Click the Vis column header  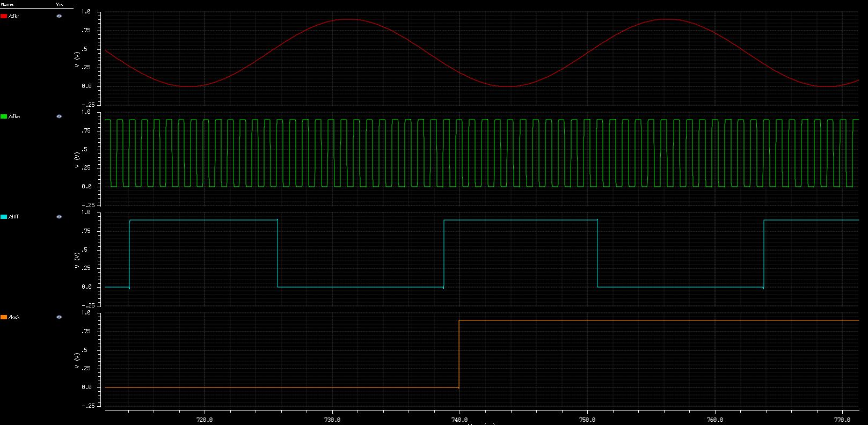pos(60,4)
